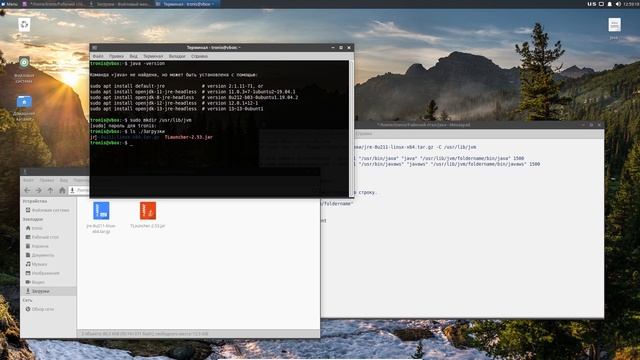Click the terminal scrollbar on the right edge
This screenshot has height=360, width=640.
[351, 129]
